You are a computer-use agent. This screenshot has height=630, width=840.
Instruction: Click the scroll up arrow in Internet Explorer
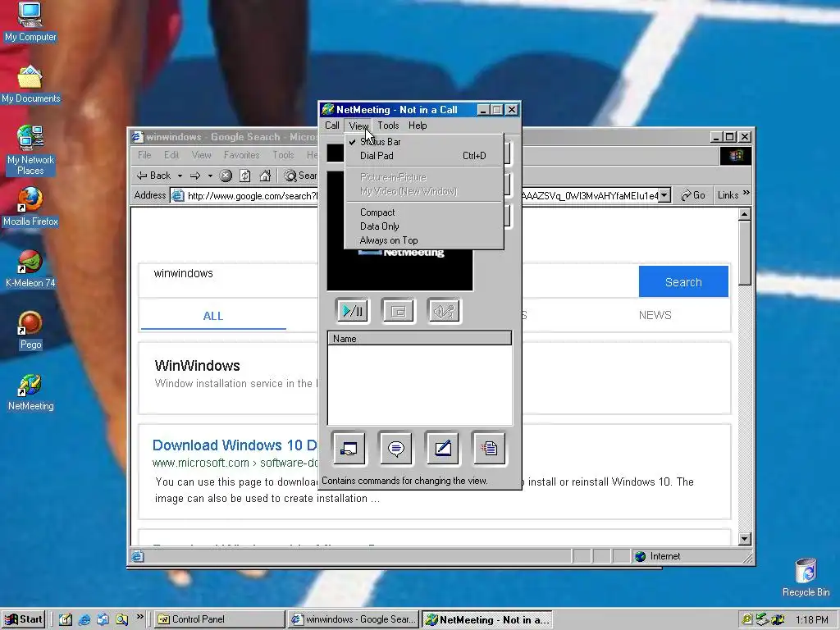pyautogui.click(x=745, y=214)
